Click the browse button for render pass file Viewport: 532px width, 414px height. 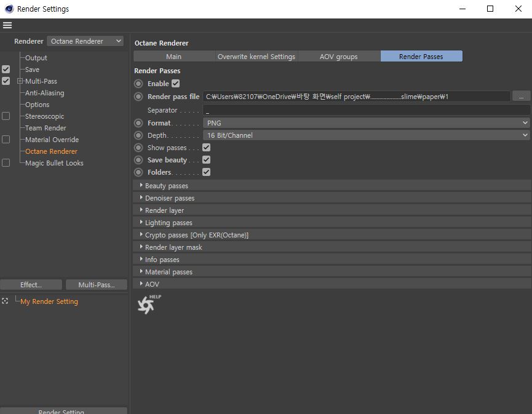tap(521, 97)
